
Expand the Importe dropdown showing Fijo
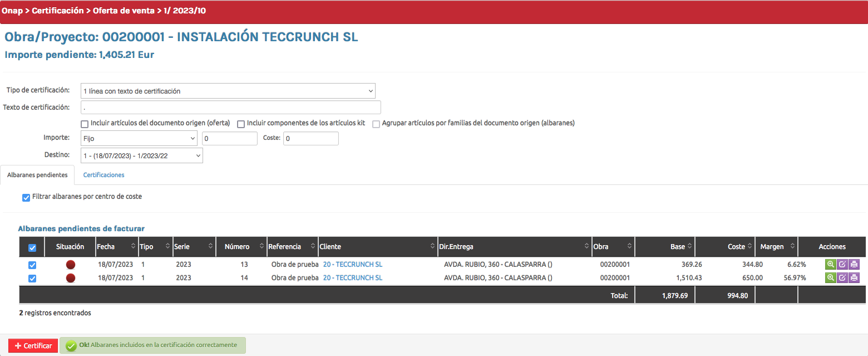139,138
